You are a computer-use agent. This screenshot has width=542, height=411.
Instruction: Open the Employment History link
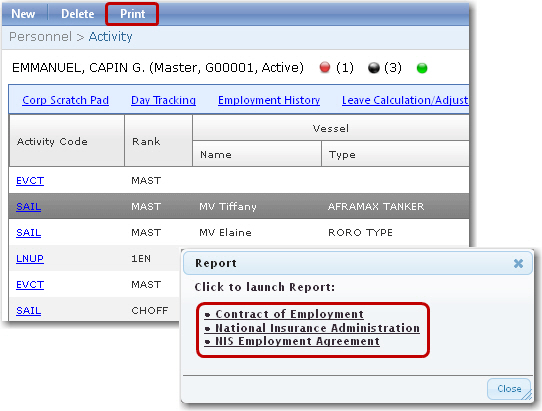click(269, 100)
